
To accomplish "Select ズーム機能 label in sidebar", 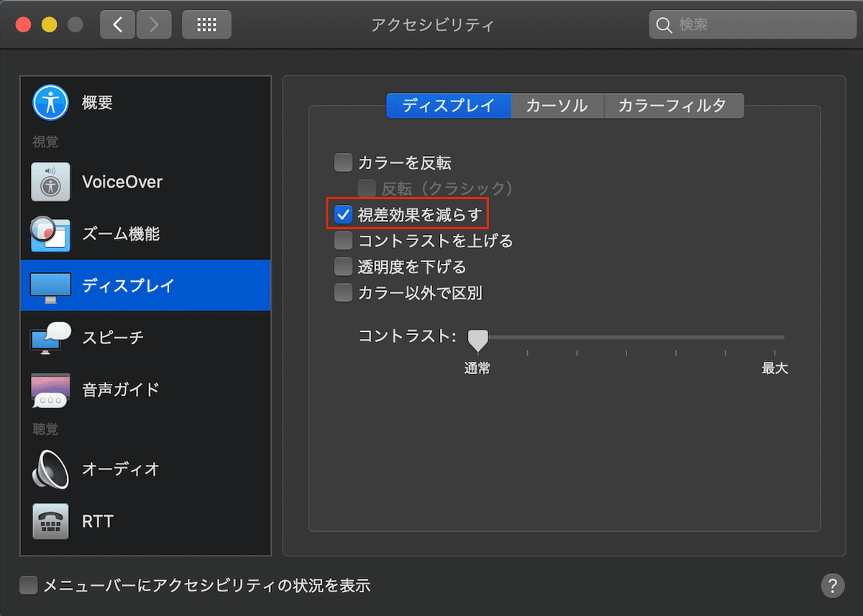I will pos(121,234).
